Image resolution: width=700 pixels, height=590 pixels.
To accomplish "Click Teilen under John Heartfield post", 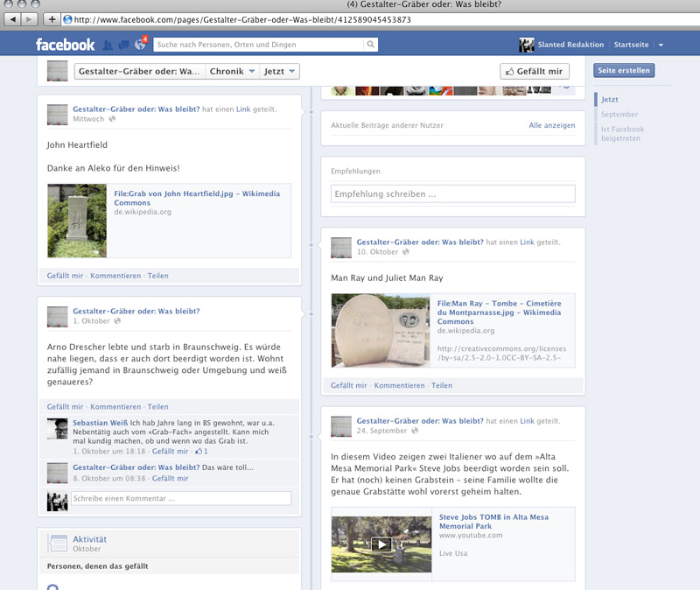I will point(158,276).
